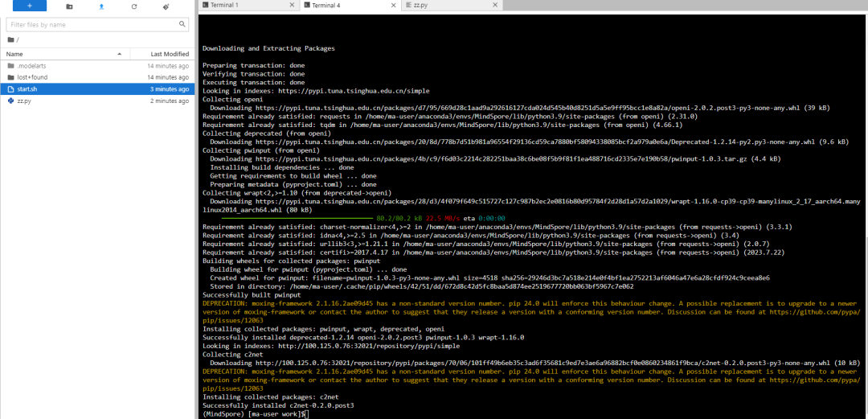
Task: Click the file icon next to start.sh
Action: [11, 88]
